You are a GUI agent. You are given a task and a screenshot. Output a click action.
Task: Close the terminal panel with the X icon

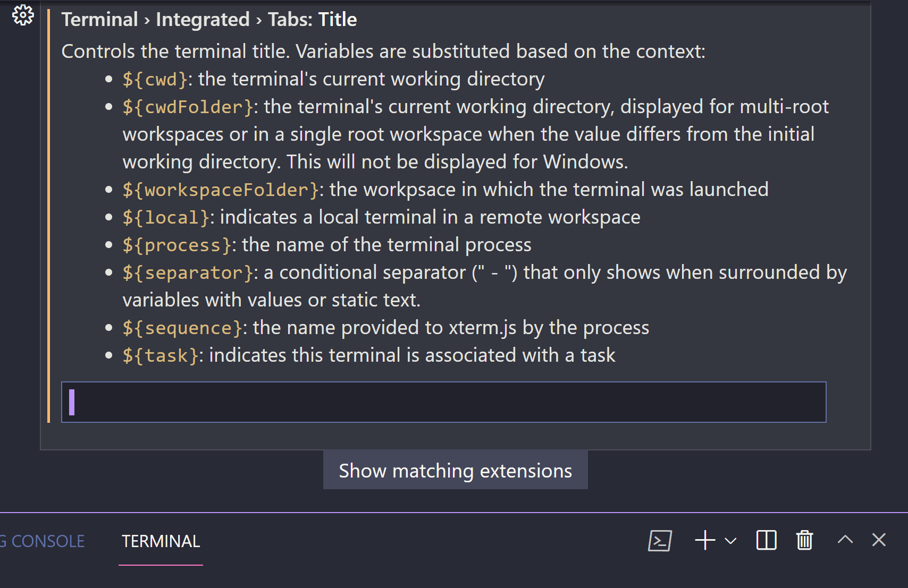click(878, 540)
